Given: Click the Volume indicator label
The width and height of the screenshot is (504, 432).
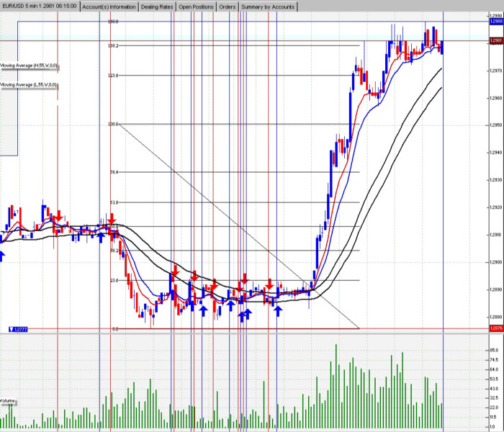Looking at the screenshot, I should [x=7, y=401].
